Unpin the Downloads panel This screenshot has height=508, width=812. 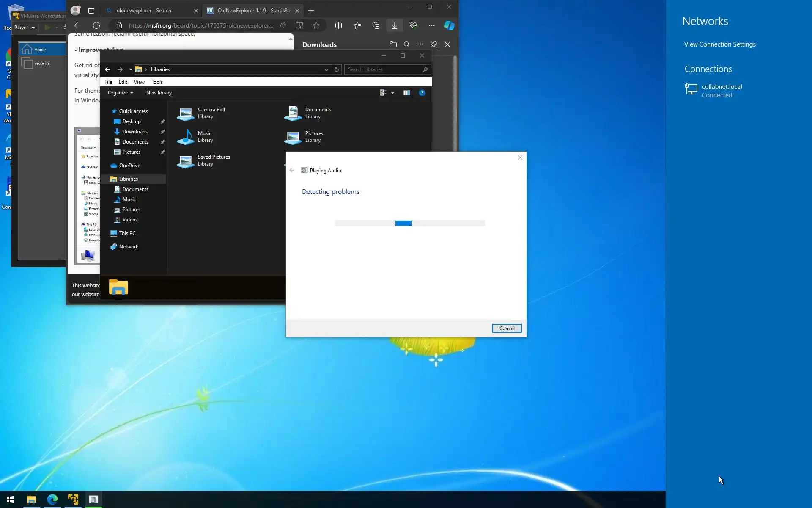[x=434, y=44]
